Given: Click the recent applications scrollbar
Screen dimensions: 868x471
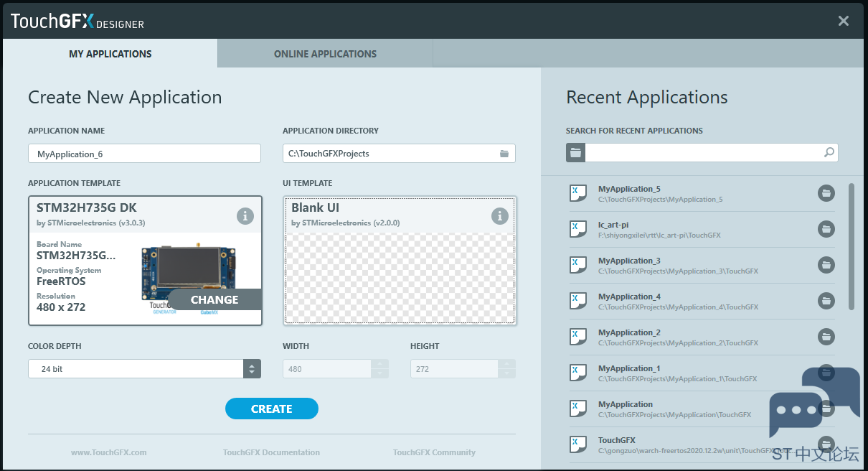Looking at the screenshot, I should pyautogui.click(x=852, y=246).
